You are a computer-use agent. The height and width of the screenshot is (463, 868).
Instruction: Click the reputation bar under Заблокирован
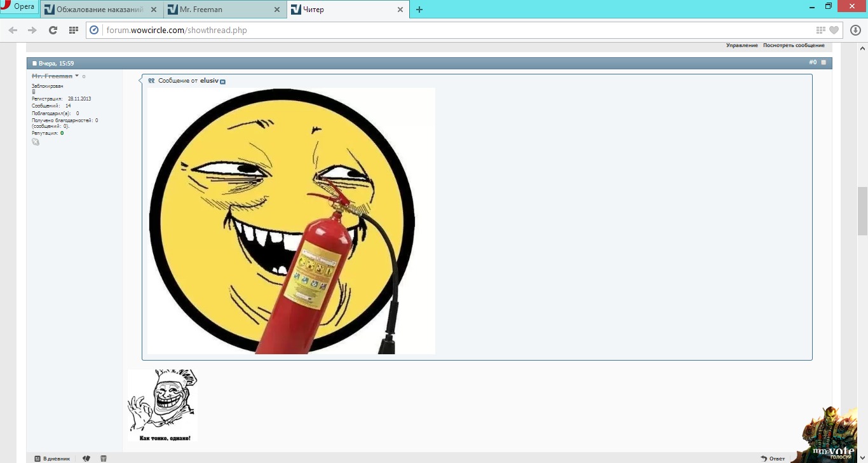tap(34, 92)
